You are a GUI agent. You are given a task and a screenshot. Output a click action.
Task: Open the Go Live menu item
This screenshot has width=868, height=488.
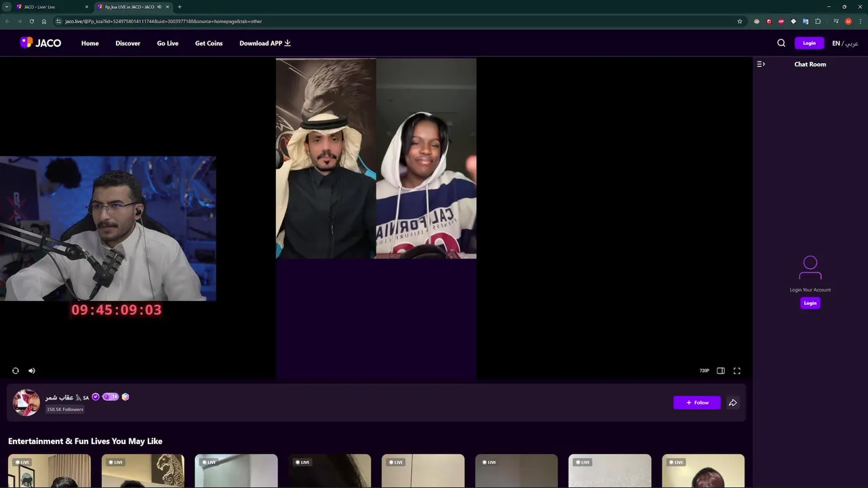[x=167, y=43]
